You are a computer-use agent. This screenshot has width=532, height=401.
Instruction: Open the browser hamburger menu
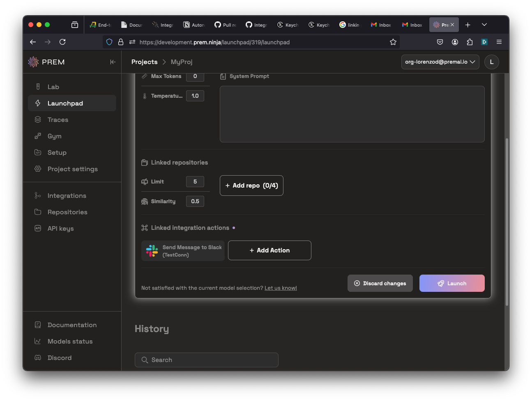pos(499,42)
